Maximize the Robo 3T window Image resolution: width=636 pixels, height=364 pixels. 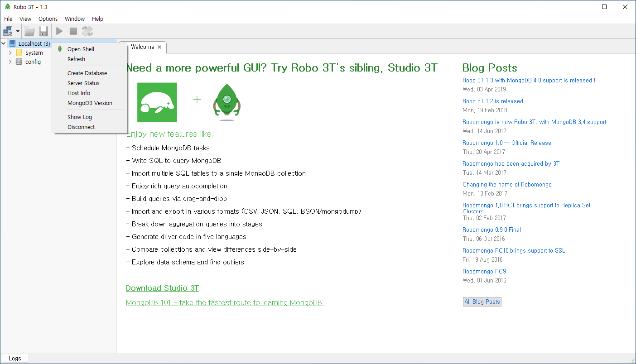pyautogui.click(x=604, y=7)
